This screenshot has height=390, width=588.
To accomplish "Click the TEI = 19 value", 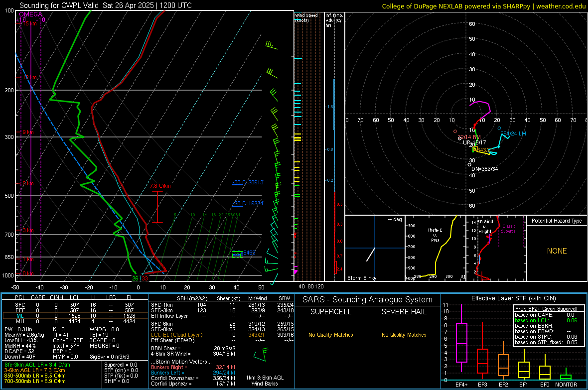I will (x=99, y=335).
